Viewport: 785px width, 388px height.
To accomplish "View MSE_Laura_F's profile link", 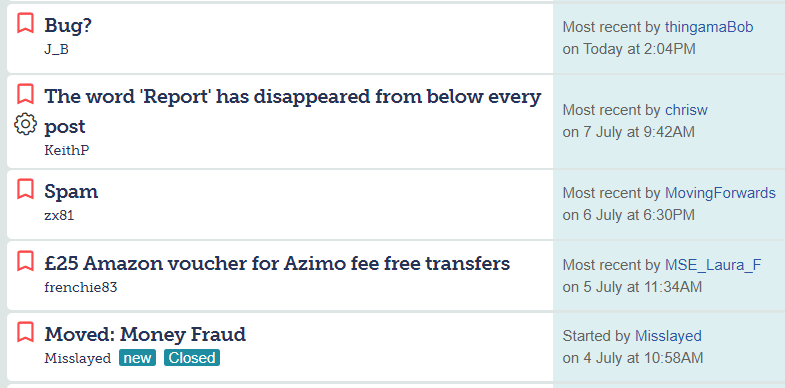I will (x=713, y=265).
